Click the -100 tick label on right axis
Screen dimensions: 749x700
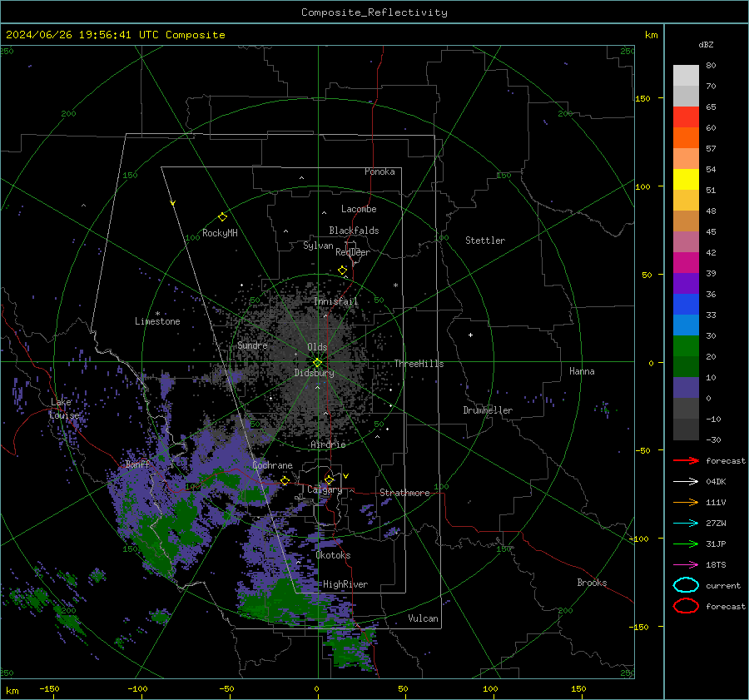(x=638, y=539)
